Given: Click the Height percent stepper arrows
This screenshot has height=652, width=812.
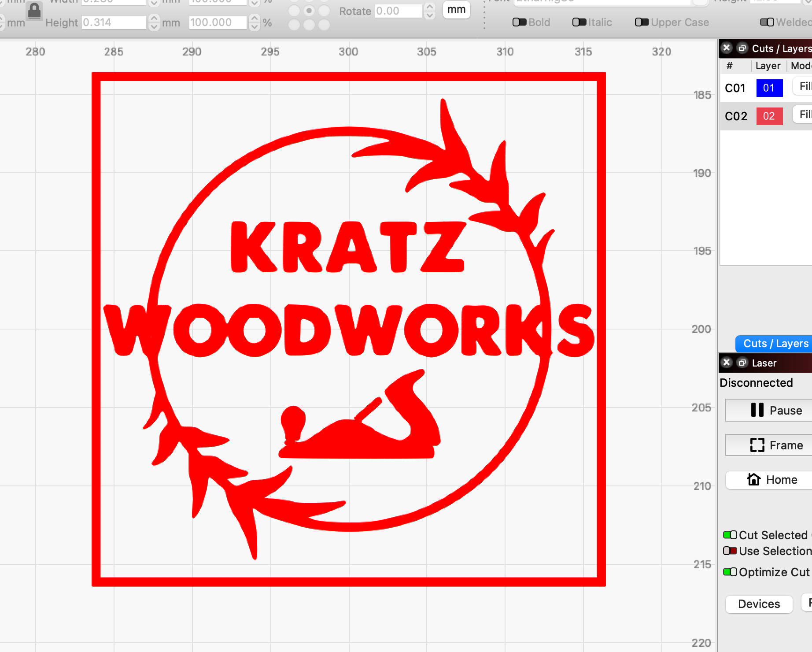Looking at the screenshot, I should [254, 22].
